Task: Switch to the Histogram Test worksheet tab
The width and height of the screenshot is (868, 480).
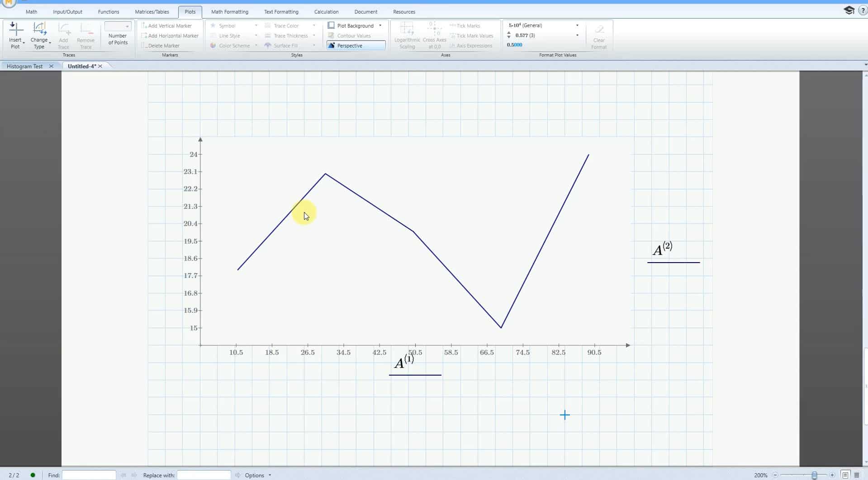Action: pyautogui.click(x=24, y=66)
